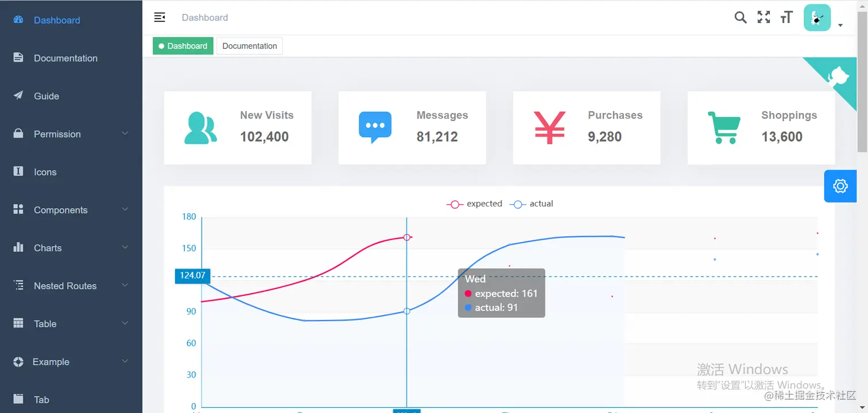Click the expected data point at Wed
Image resolution: width=868 pixels, height=413 pixels.
point(407,237)
